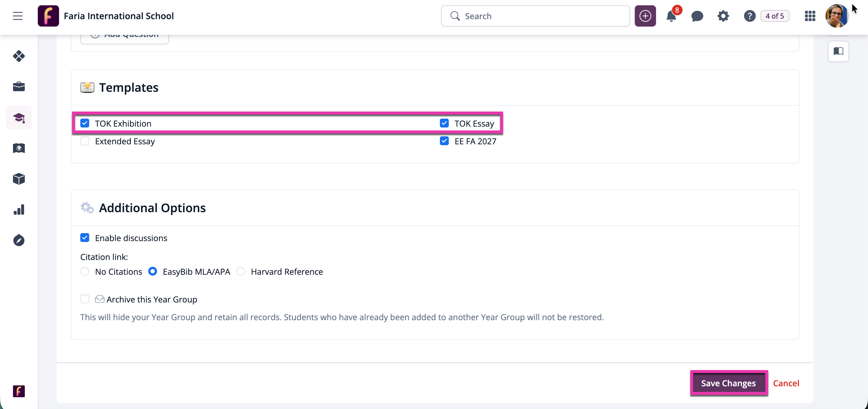
Task: Uncheck the TOK Essay template
Action: pos(444,123)
